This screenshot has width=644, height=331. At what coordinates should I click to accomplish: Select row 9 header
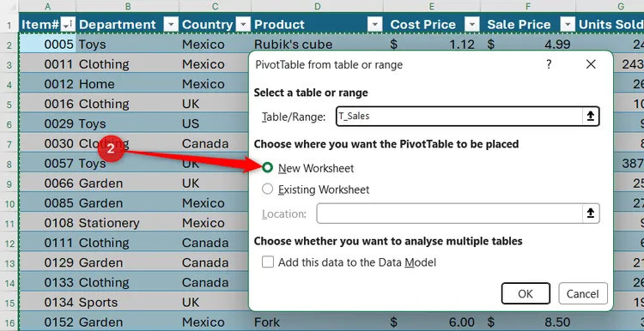pos(9,184)
